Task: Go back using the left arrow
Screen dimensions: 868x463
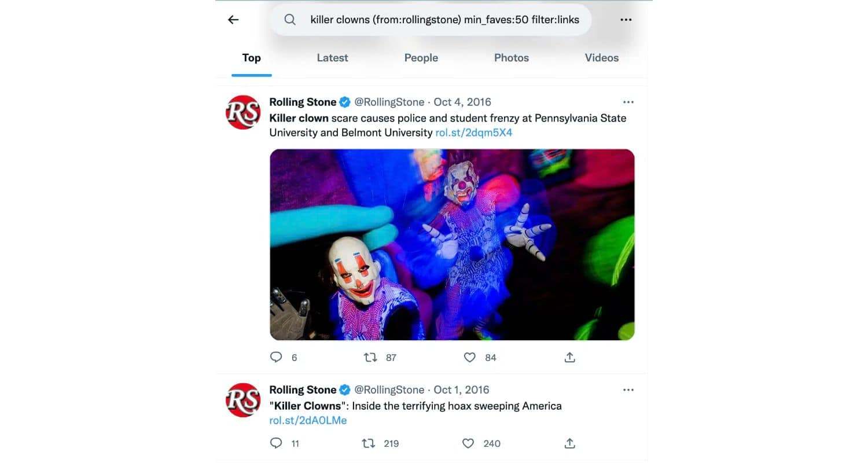Action: (233, 20)
